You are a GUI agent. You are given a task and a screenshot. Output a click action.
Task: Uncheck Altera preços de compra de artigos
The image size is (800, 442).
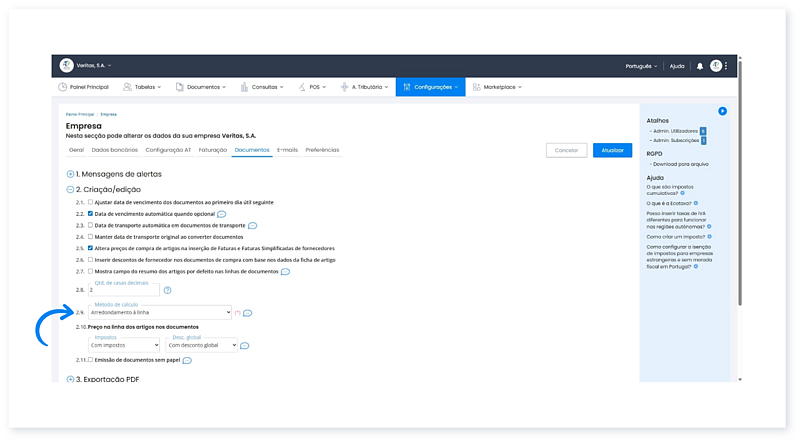click(90, 248)
